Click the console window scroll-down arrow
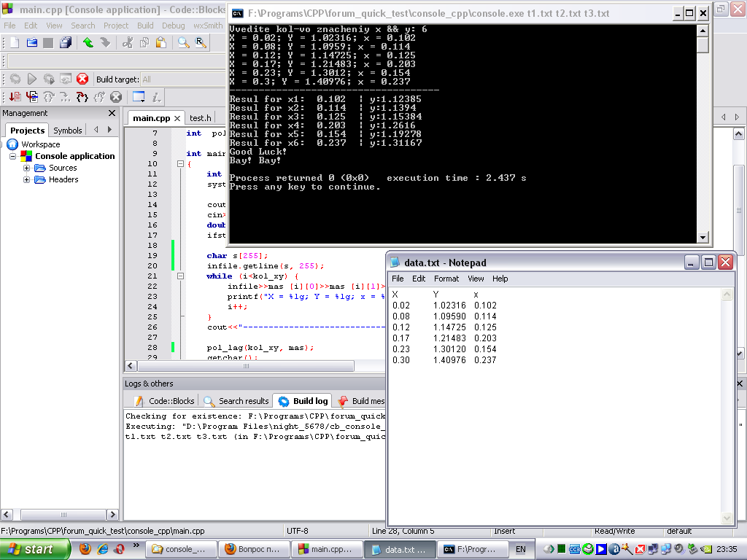747x560 pixels. (x=703, y=237)
